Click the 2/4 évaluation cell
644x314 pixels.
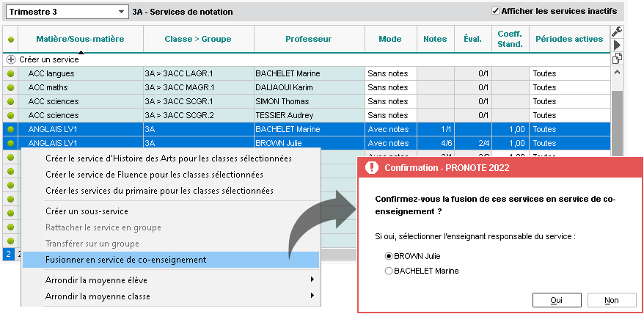point(473,144)
